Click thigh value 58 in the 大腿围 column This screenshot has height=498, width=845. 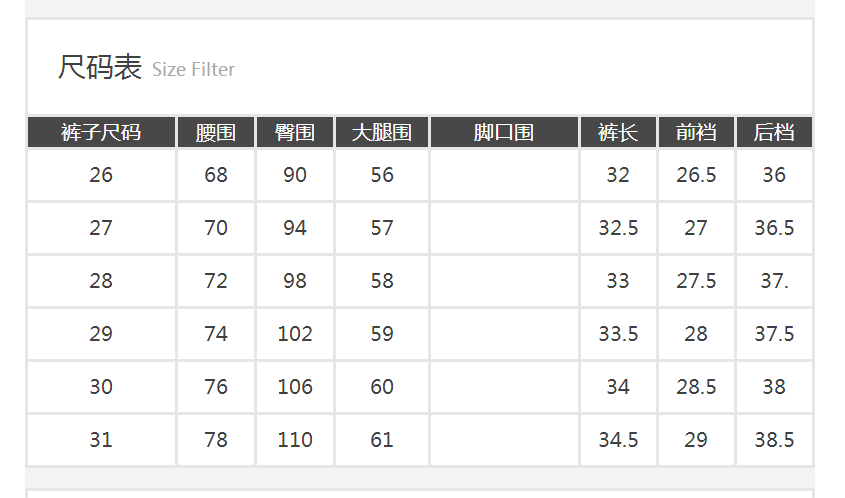pyautogui.click(x=382, y=281)
